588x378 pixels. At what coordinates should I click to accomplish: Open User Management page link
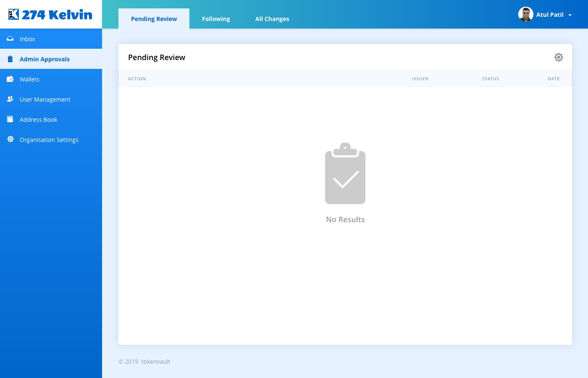pyautogui.click(x=45, y=100)
